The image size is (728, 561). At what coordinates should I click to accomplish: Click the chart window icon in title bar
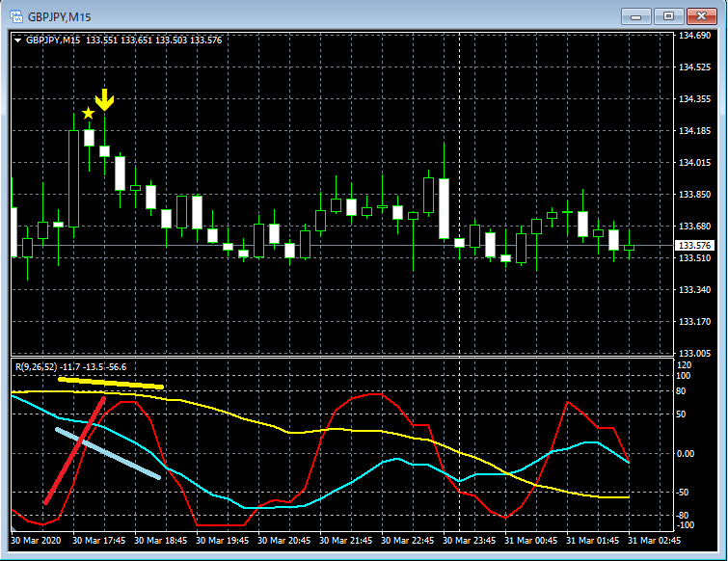pyautogui.click(x=14, y=16)
